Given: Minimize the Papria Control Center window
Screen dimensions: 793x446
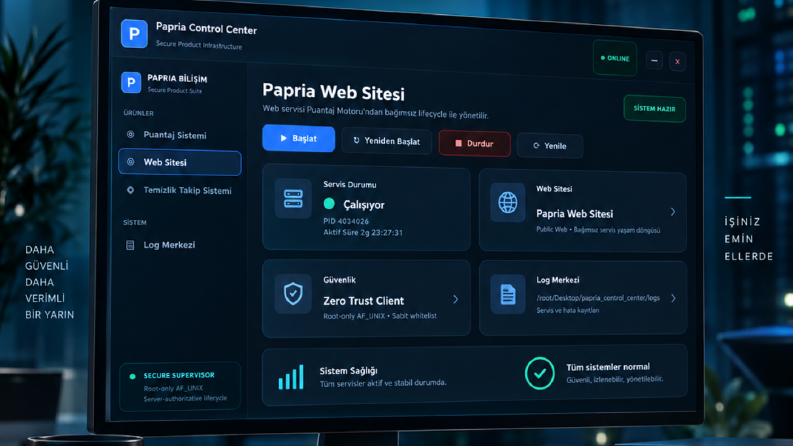Looking at the screenshot, I should [x=654, y=61].
